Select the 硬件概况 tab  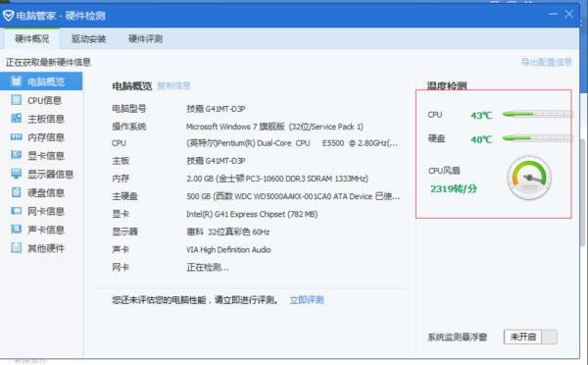click(31, 38)
